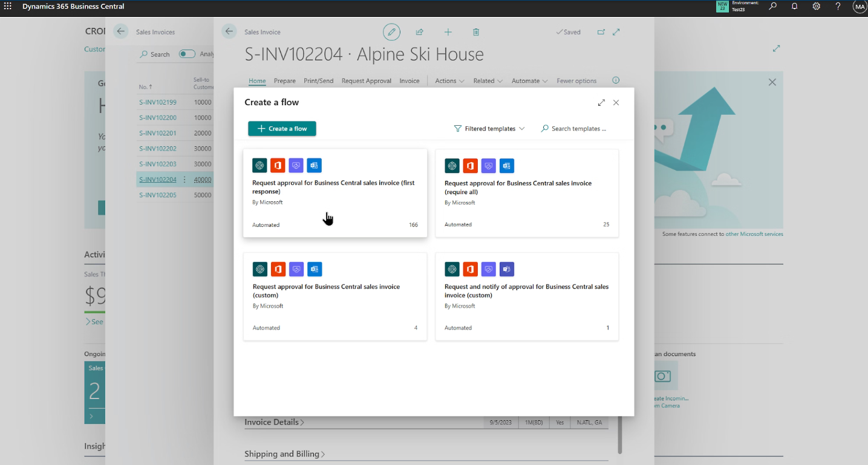This screenshot has height=465, width=868.
Task: Select the Request Approval tab
Action: coord(366,81)
